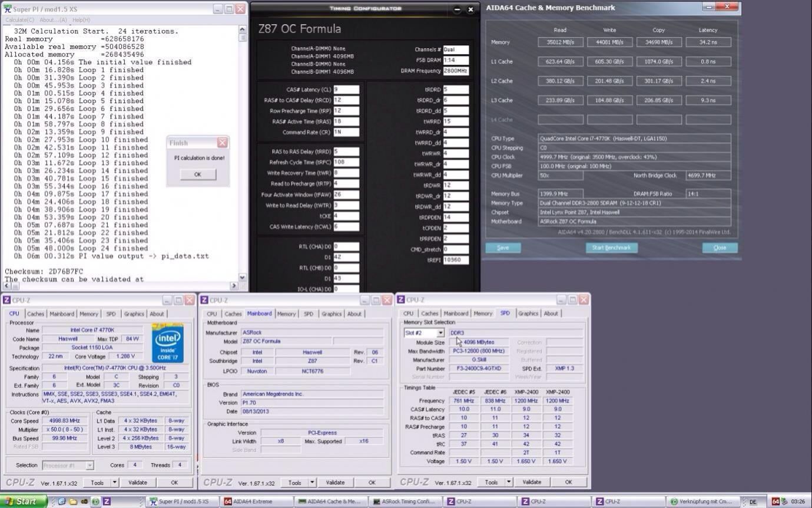Close the Finish dialog with its X
The height and width of the screenshot is (508, 812).
(x=222, y=143)
